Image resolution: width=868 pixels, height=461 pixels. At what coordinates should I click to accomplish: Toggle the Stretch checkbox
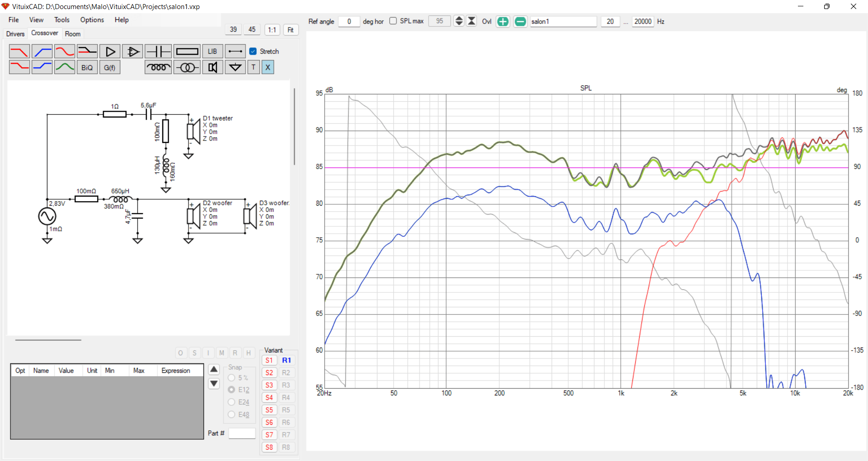click(x=253, y=52)
